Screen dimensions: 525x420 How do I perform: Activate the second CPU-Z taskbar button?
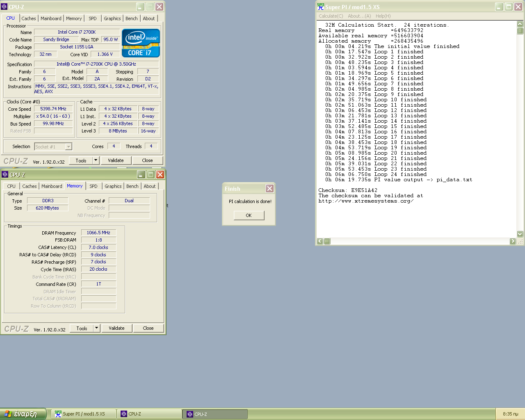coord(215,414)
